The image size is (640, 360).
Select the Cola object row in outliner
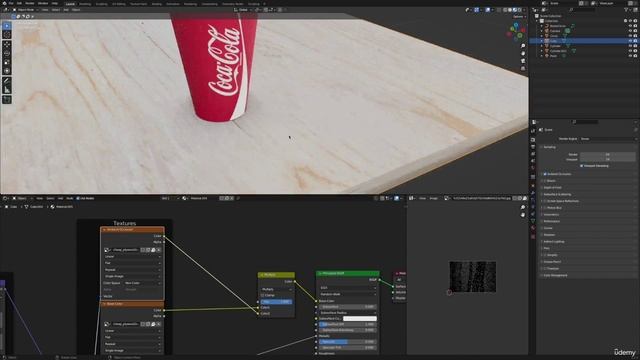[584, 41]
